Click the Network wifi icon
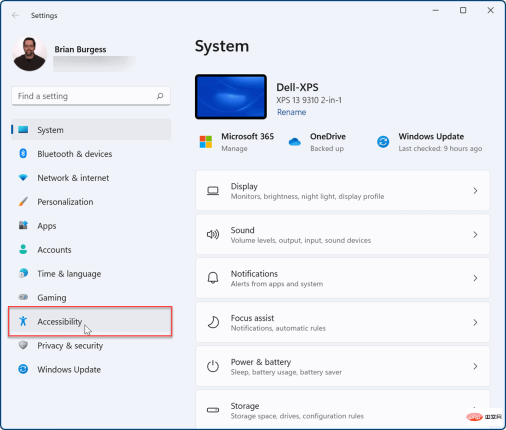Image resolution: width=506 pixels, height=430 pixels. point(23,178)
